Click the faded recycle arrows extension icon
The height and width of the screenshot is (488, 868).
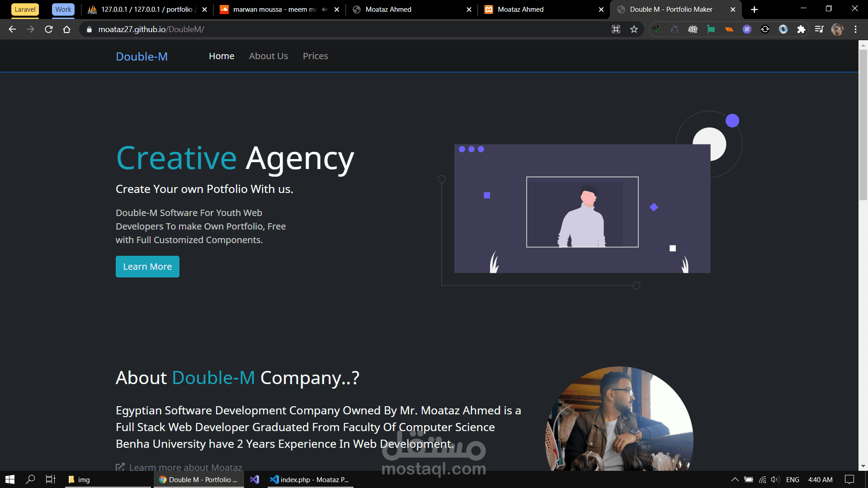[675, 29]
